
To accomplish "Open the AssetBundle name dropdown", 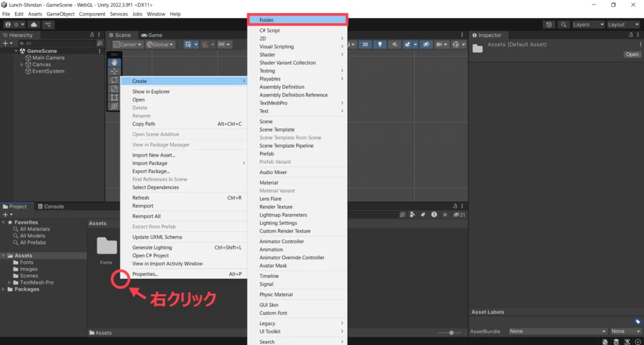I will coord(558,331).
